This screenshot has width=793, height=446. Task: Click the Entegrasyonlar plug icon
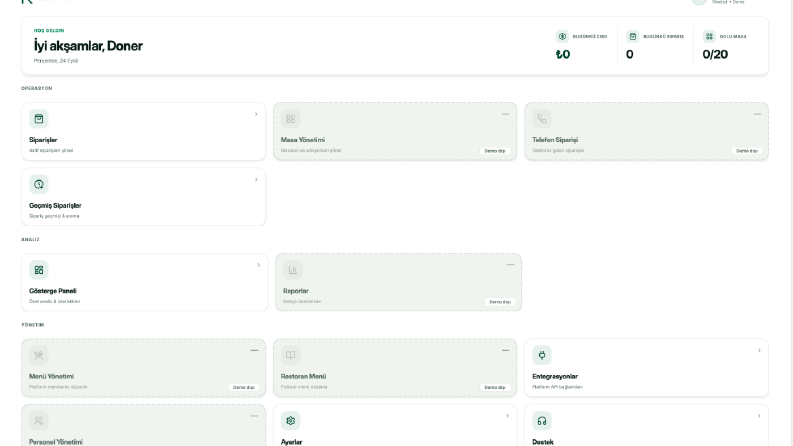(x=542, y=355)
